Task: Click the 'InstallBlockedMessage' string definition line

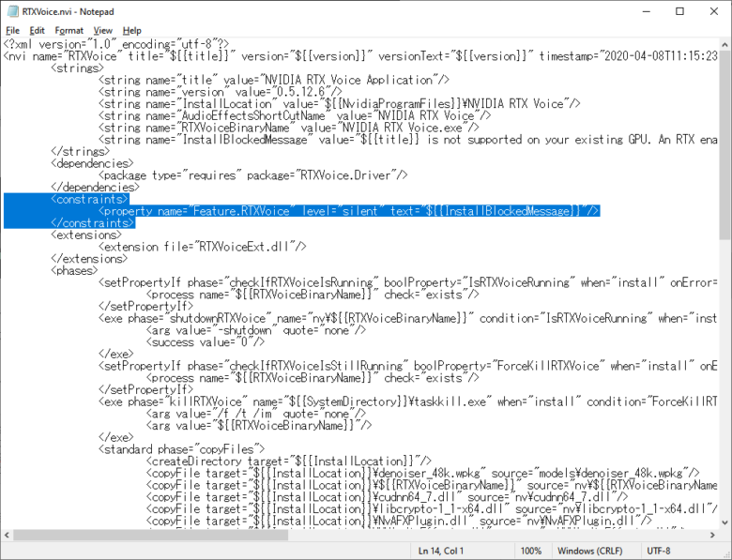Action: pos(407,140)
